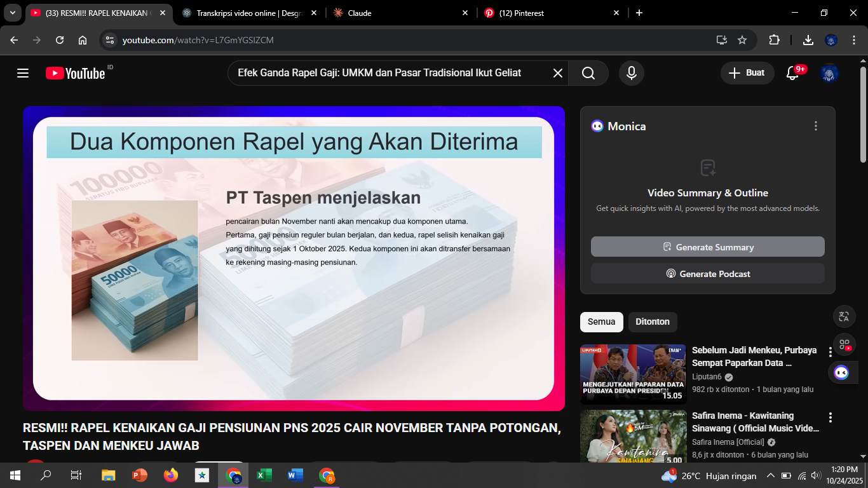Go to the YouTube home logo
The height and width of the screenshot is (488, 868).
(x=75, y=73)
